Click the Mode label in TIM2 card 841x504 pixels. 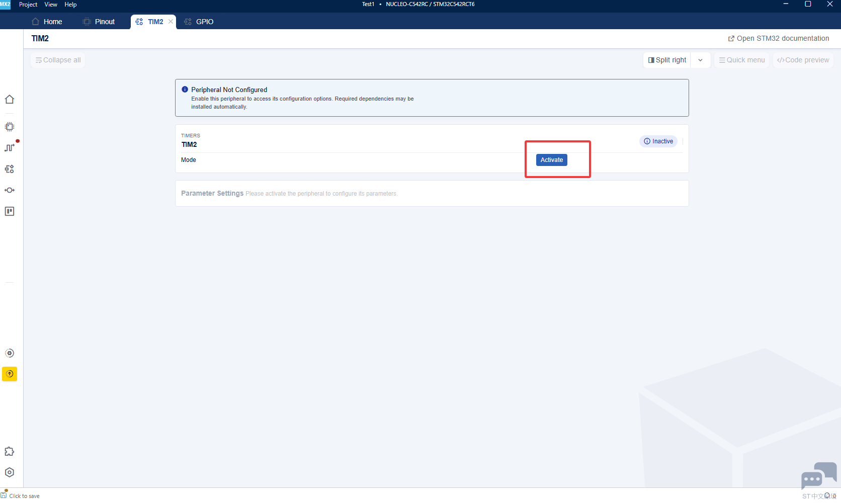point(189,160)
